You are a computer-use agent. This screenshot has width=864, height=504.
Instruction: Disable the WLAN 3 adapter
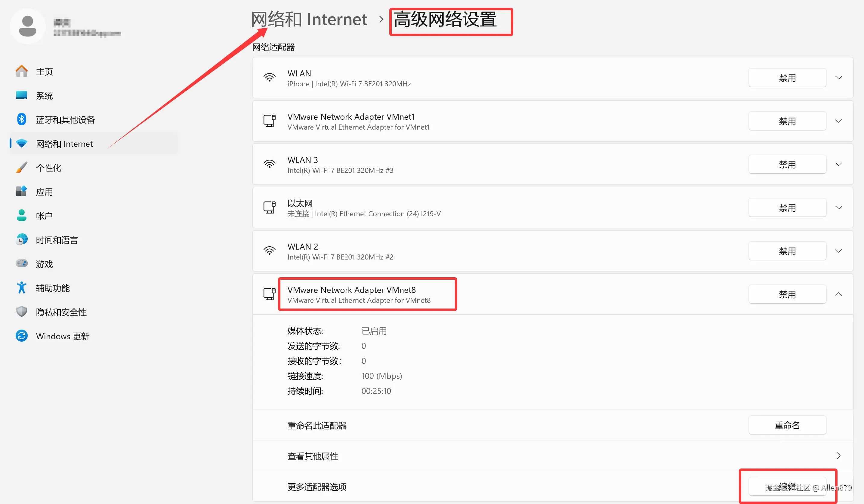(x=787, y=164)
